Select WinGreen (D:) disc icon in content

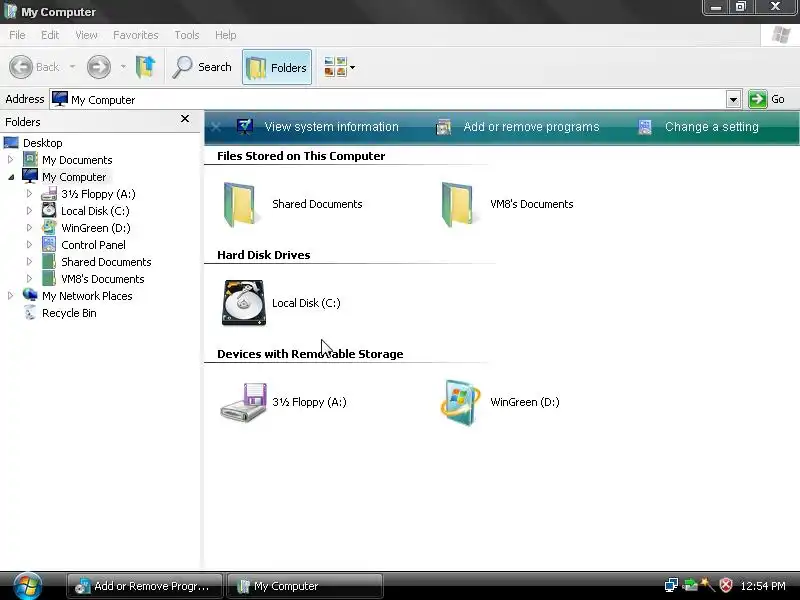click(460, 403)
